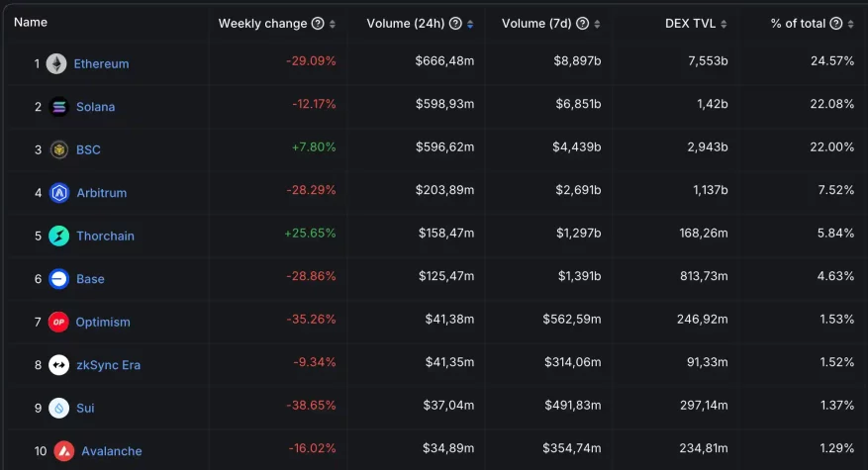Image resolution: width=868 pixels, height=470 pixels.
Task: Click the Optimism chain logo icon
Action: point(59,322)
